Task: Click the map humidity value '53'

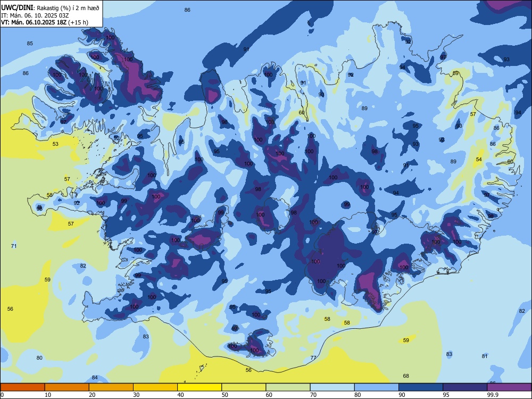Action: pos(55,144)
